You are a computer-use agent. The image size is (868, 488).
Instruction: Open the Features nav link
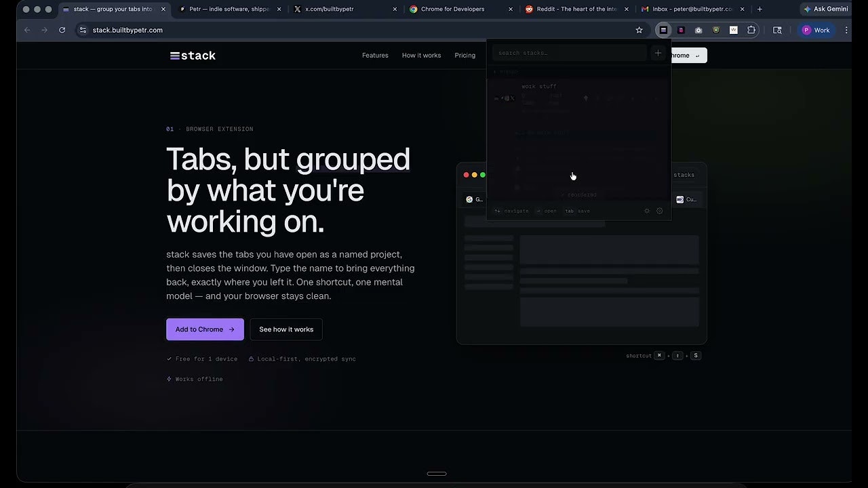coord(375,56)
